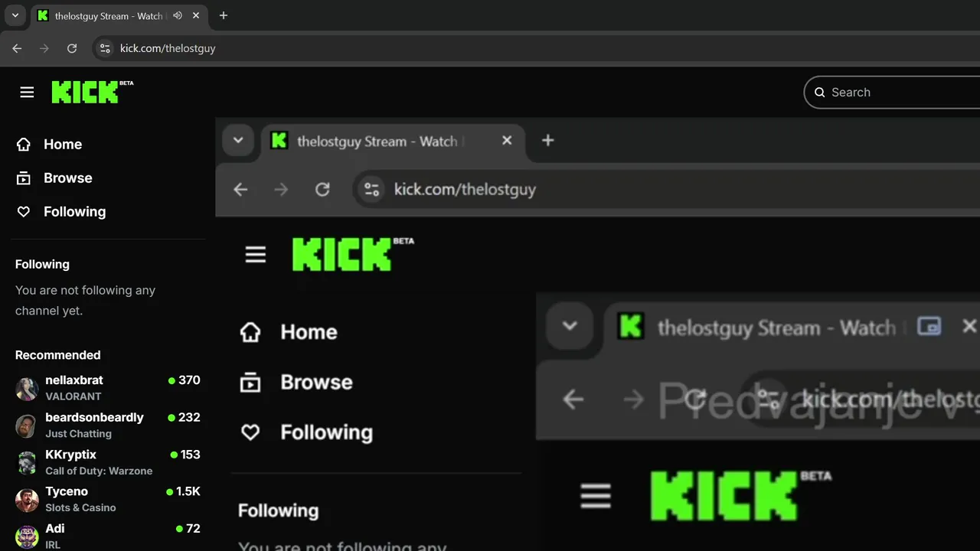Click the Home house icon
980x551 pixels.
click(x=24, y=145)
